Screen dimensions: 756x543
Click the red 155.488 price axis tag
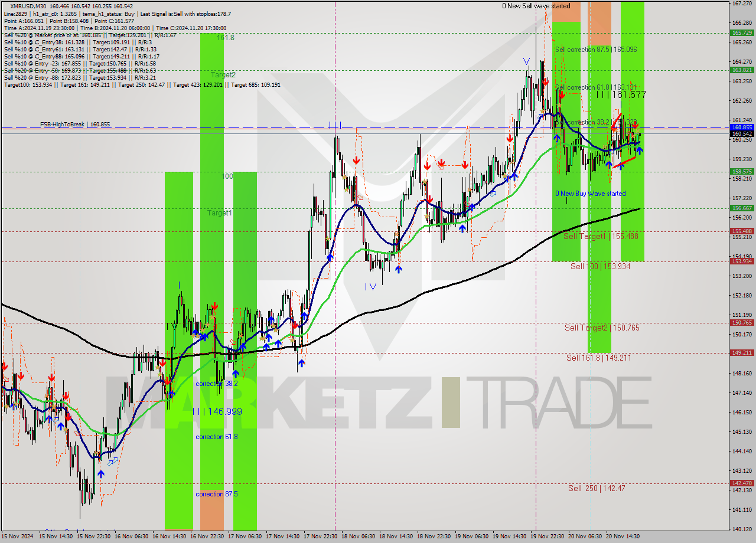point(742,231)
